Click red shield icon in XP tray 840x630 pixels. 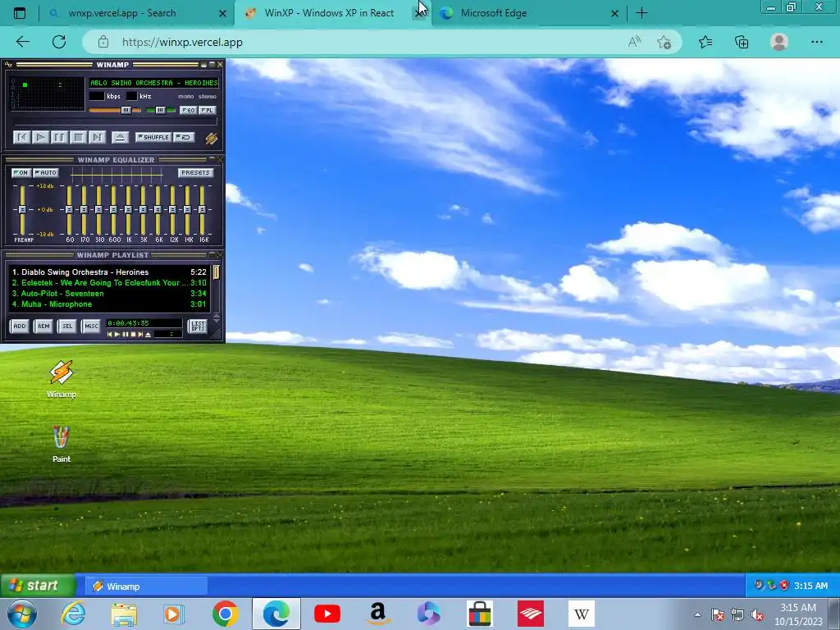[x=783, y=586]
